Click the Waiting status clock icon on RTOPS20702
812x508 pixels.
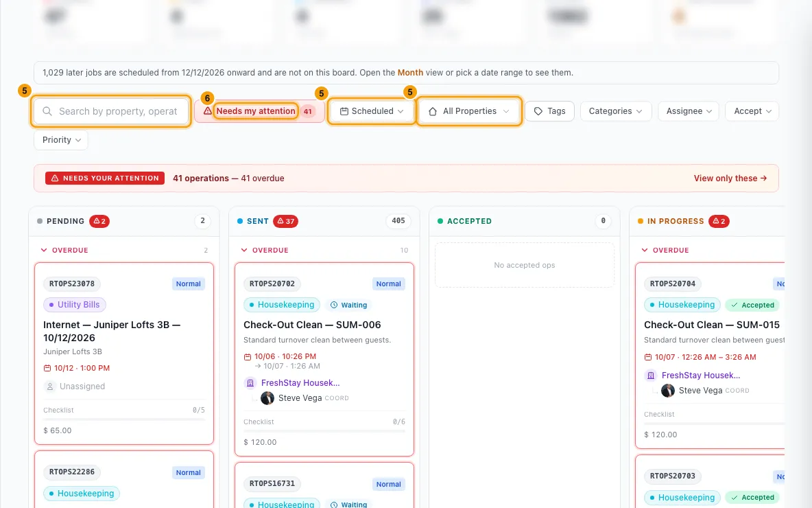pos(334,305)
